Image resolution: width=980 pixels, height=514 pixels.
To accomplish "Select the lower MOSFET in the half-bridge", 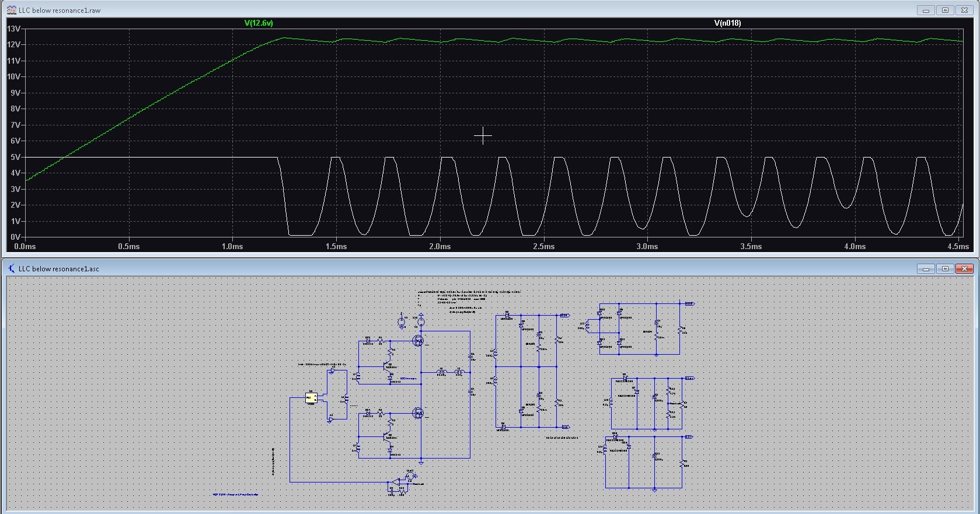I will (x=418, y=413).
